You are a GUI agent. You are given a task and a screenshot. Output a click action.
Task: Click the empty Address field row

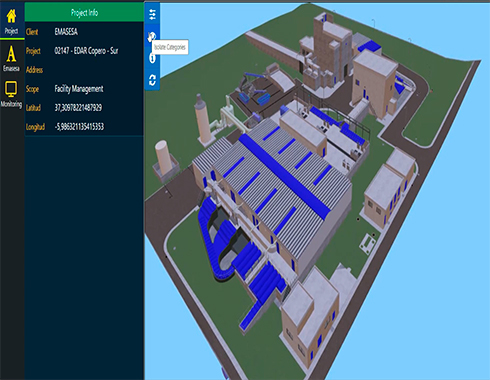[84, 70]
